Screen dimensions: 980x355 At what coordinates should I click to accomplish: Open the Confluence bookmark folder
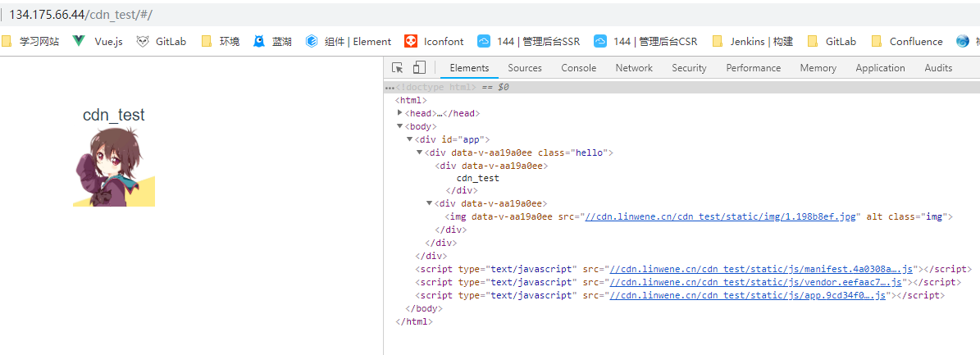click(908, 41)
